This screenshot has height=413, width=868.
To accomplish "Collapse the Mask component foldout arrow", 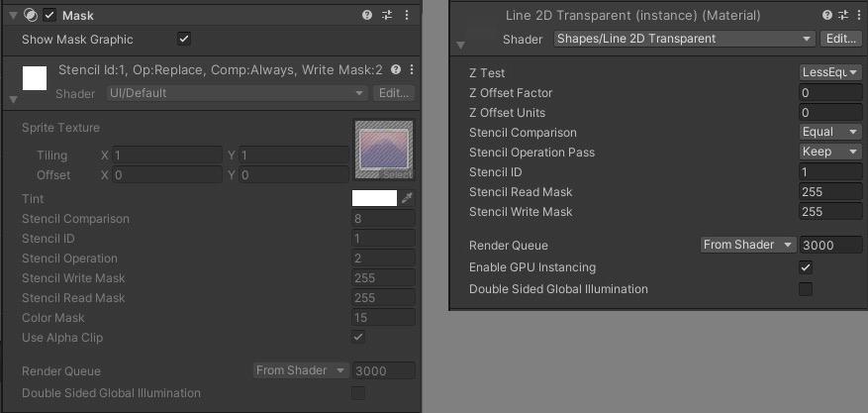I will click(14, 16).
